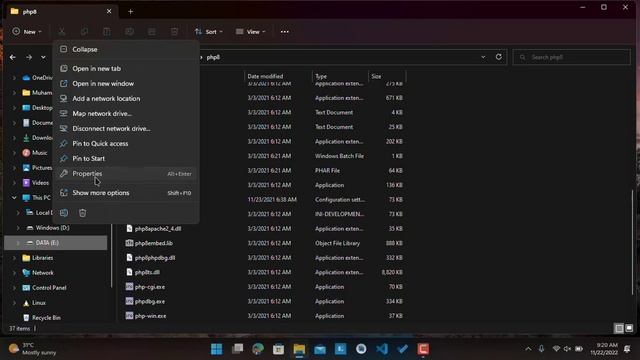
Task: Open the New item dropdown
Action: [x=27, y=31]
